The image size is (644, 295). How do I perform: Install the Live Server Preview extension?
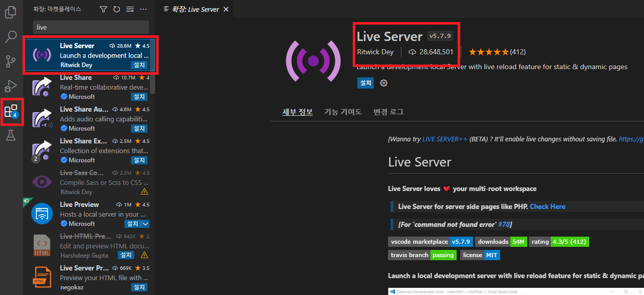(139, 287)
